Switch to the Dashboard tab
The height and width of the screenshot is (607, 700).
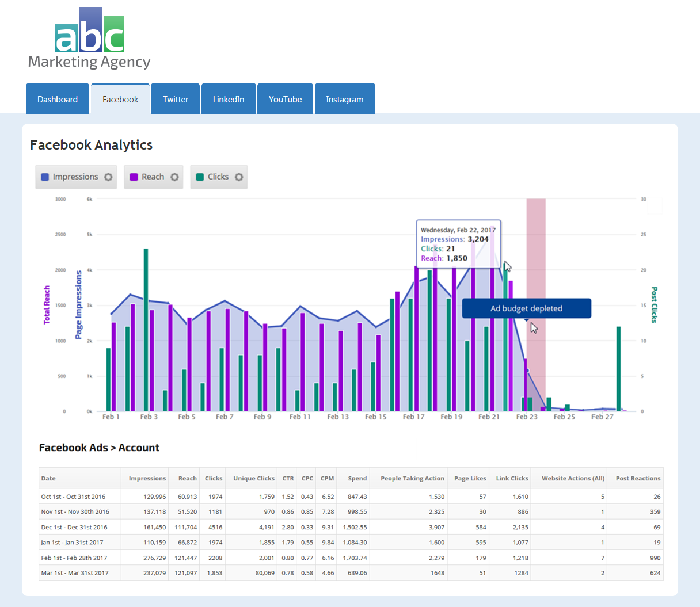click(58, 100)
